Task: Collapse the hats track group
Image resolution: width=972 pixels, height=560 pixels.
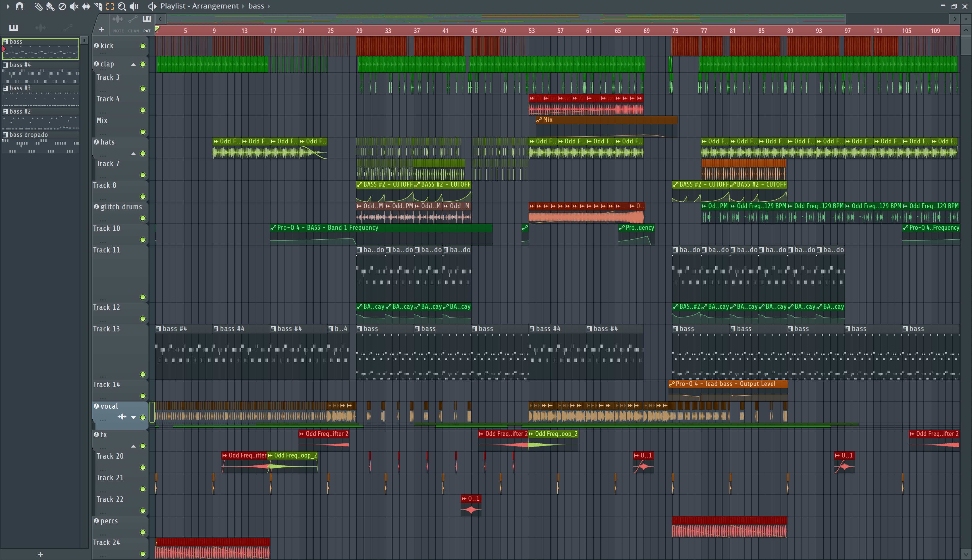Action: click(x=133, y=154)
